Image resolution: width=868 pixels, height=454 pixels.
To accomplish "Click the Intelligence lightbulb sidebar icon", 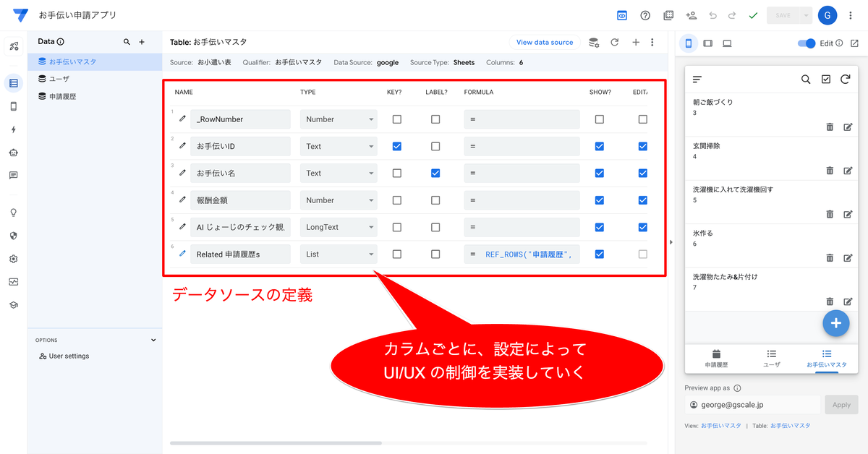I will click(x=14, y=212).
